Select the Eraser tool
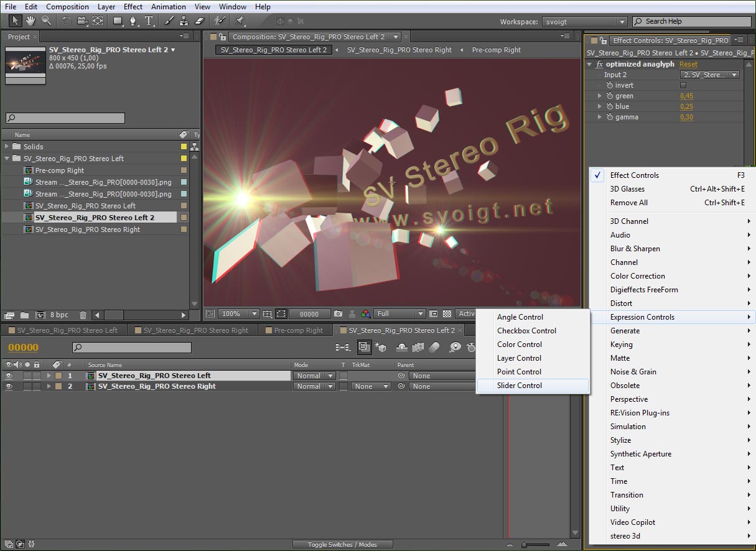 (200, 21)
